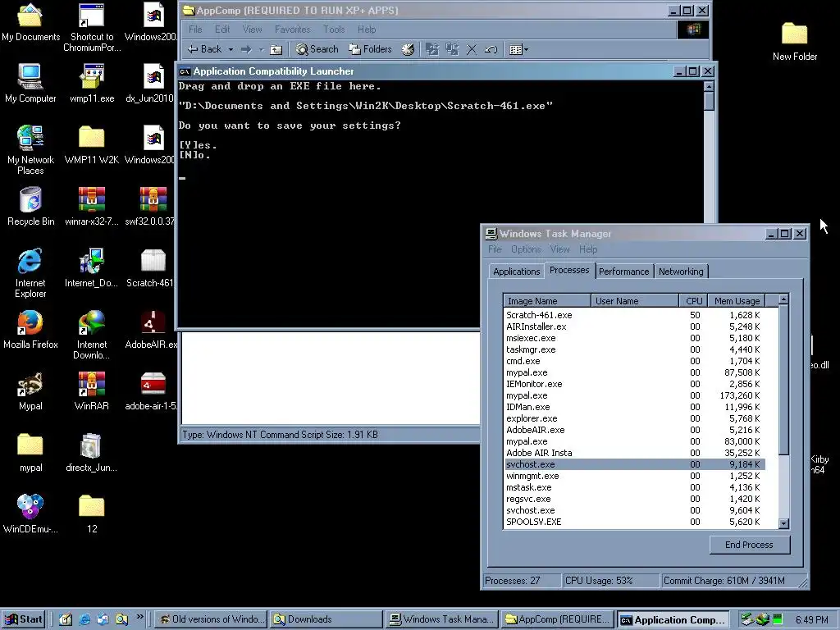840x630 pixels.
Task: Open the WMP11 W2K folder
Action: pos(92,144)
